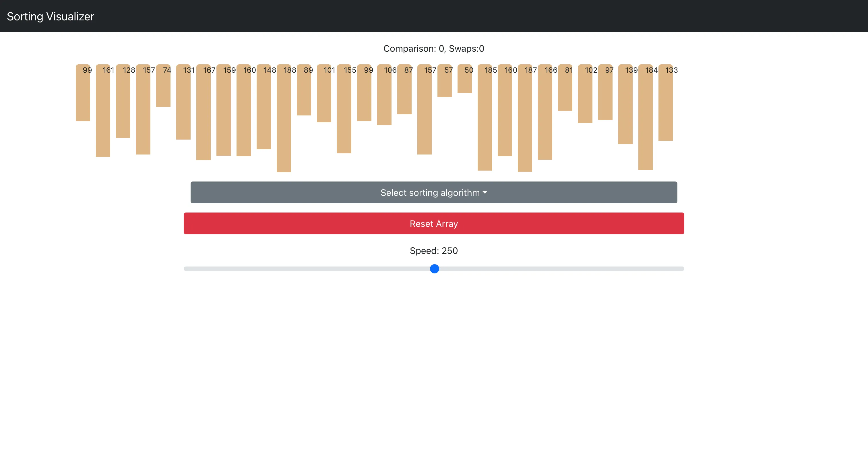Image resolution: width=868 pixels, height=475 pixels.
Task: Click the bar labeled 81
Action: pos(565,88)
